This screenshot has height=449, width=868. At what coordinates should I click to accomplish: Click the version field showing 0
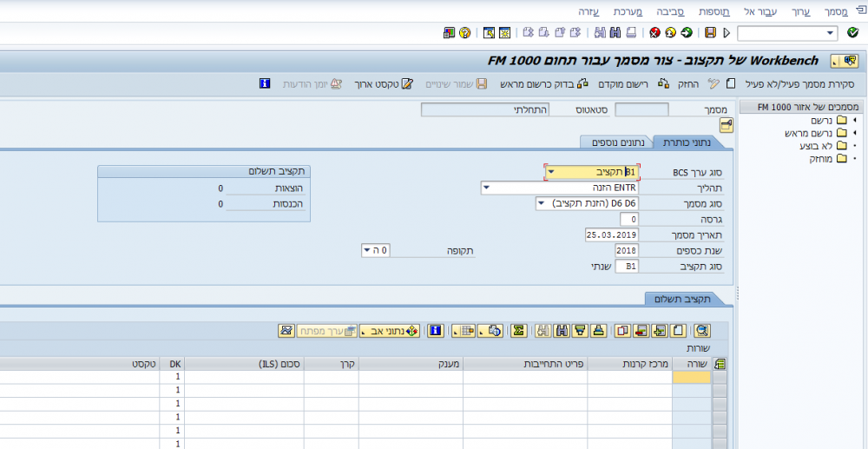629,219
